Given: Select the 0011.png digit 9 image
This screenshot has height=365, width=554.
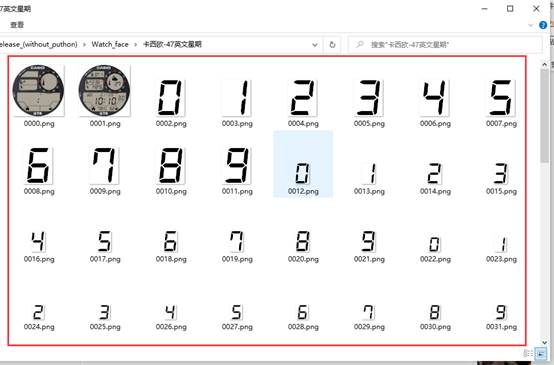Looking at the screenshot, I should point(237,166).
